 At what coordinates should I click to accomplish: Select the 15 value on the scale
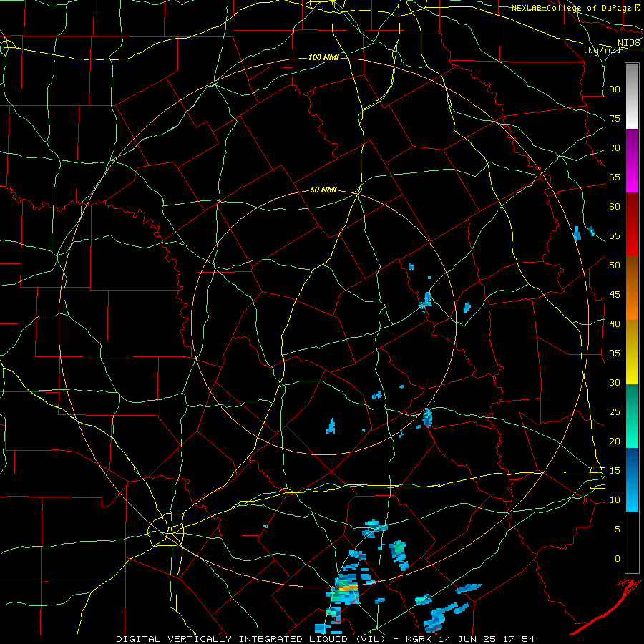tap(615, 471)
